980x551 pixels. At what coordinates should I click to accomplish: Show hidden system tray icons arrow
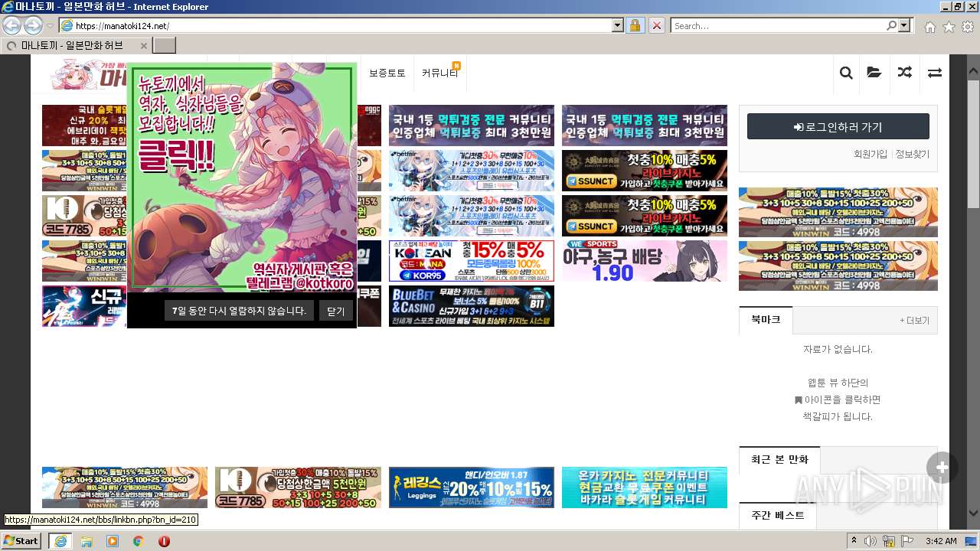[x=855, y=541]
